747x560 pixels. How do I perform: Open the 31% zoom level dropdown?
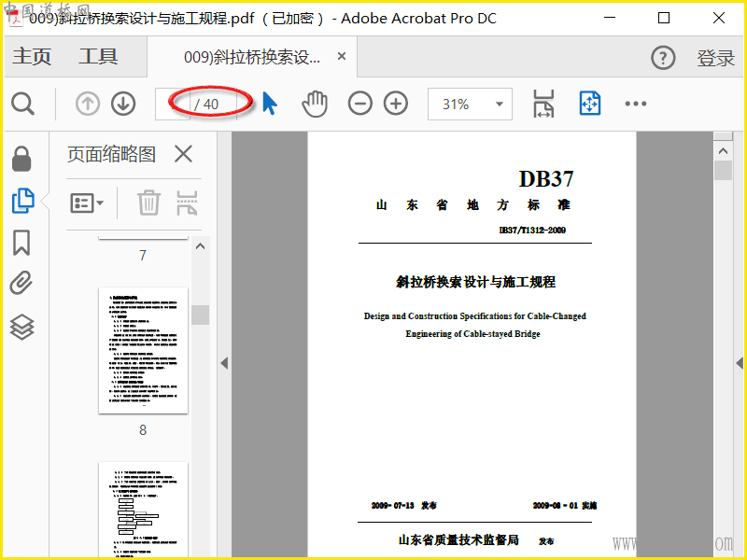(470, 104)
